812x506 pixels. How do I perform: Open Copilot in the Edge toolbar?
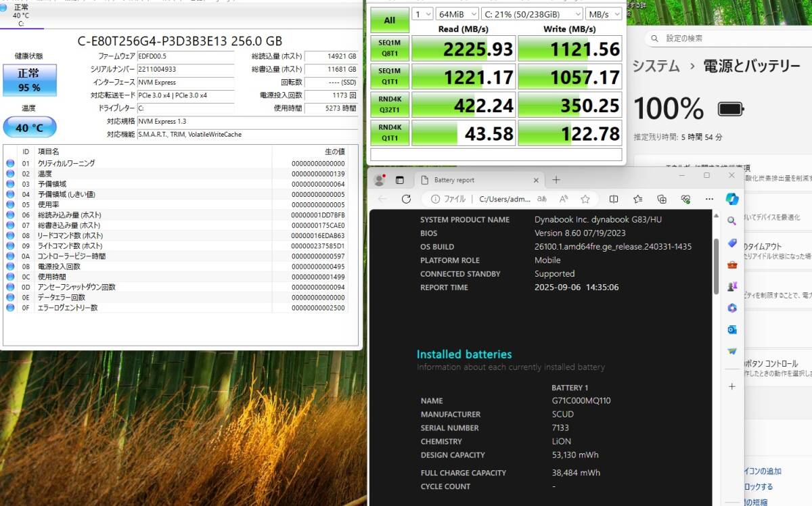731,199
